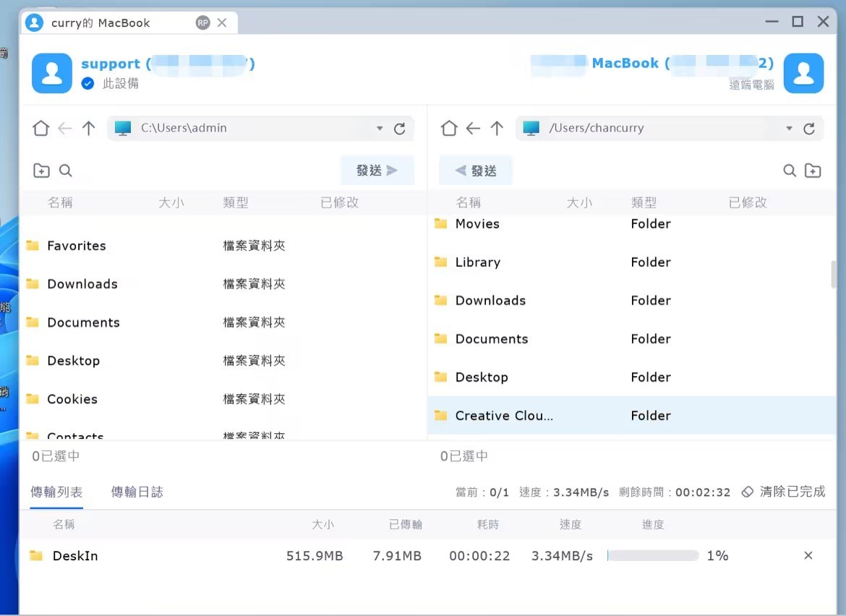Click the support device name link
The height and width of the screenshot is (616, 846).
[168, 64]
